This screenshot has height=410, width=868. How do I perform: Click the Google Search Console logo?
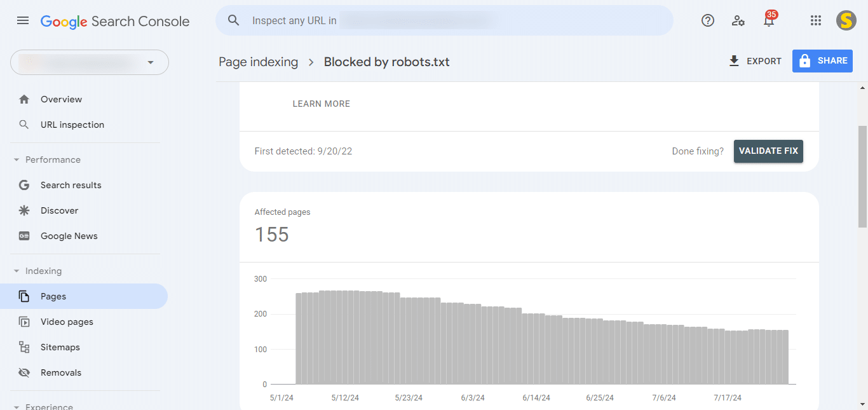click(115, 21)
